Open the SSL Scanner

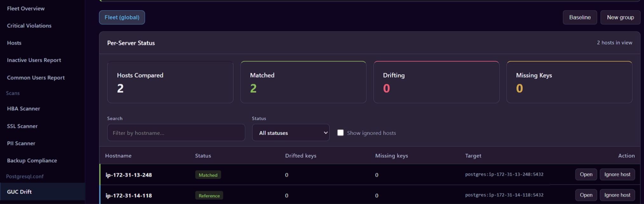(x=22, y=126)
